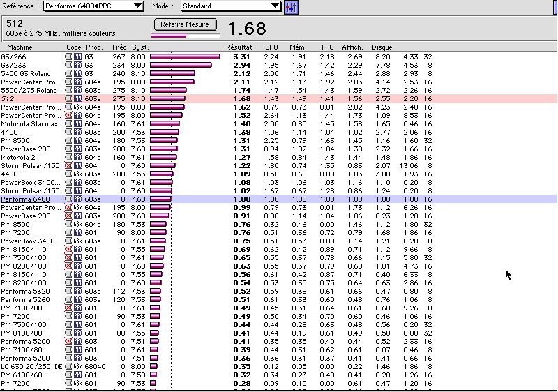This screenshot has width=558, height=392.
Task: Click the FPU column header
Action: tap(327, 47)
